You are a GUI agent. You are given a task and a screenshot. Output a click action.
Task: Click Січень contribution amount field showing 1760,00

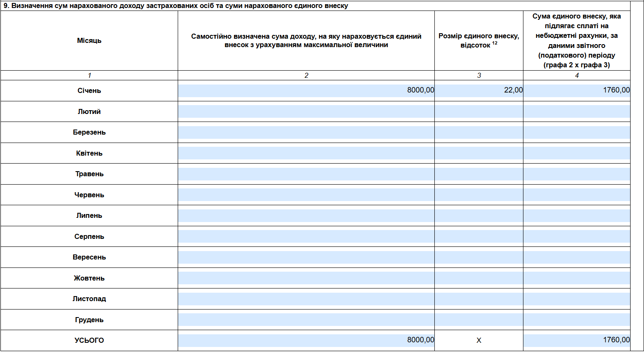tap(576, 90)
